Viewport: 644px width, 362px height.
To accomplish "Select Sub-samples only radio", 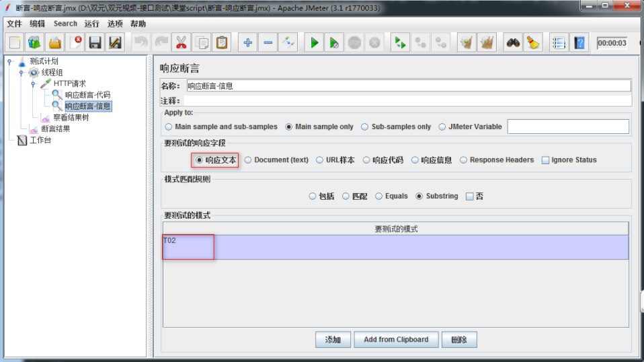I will pyautogui.click(x=365, y=127).
